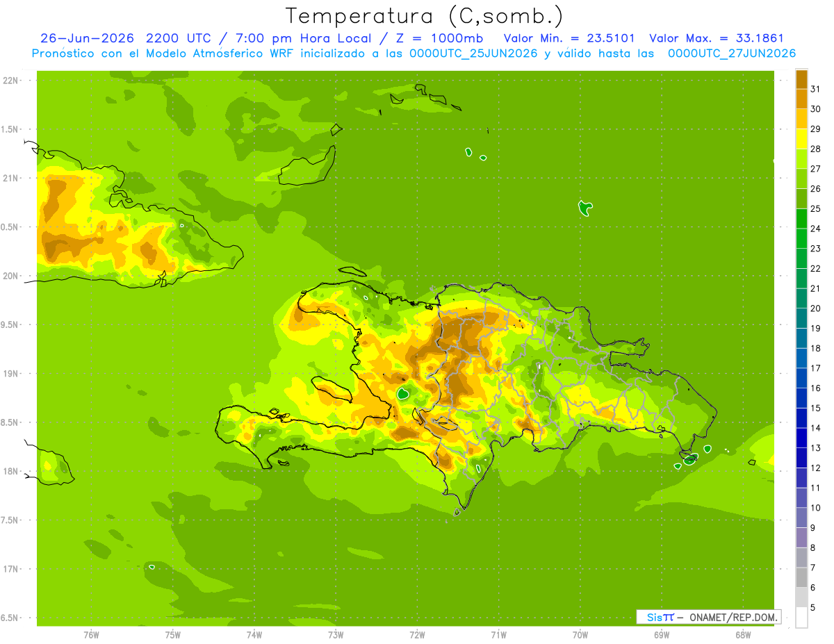Viewport: 834px width, 644px height.
Task: Click the '71W' longitude axis label
Action: 498,635
